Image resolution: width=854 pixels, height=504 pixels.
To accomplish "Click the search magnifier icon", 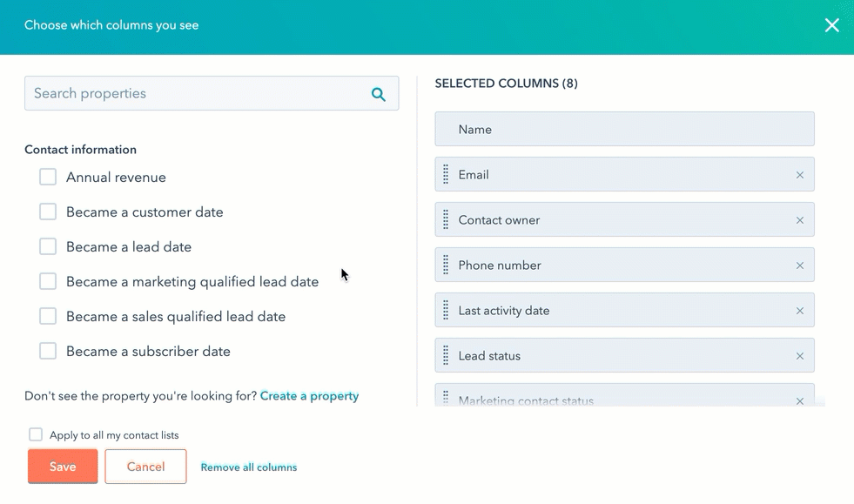I will pos(378,93).
